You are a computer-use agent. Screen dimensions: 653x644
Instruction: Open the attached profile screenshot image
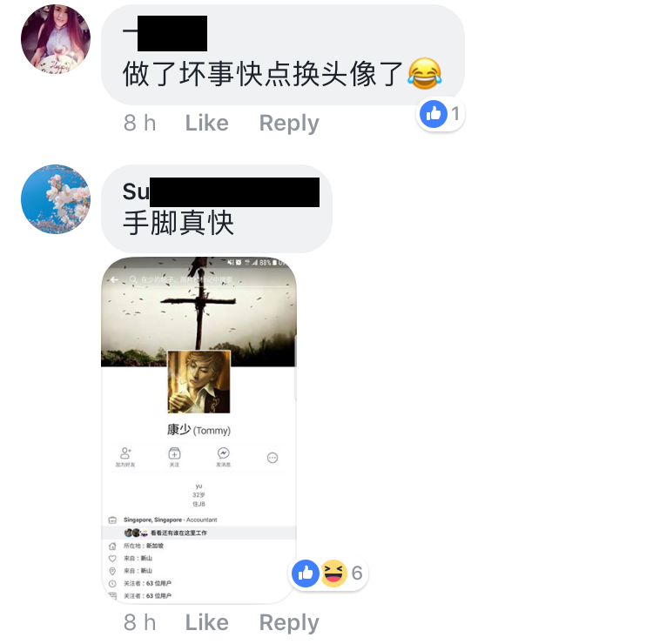[199, 430]
